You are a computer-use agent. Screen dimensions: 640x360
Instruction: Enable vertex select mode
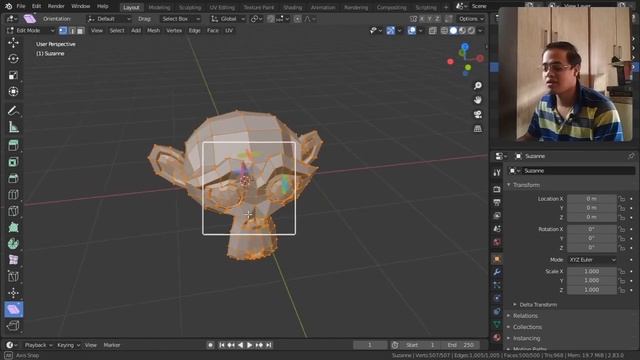tap(63, 31)
